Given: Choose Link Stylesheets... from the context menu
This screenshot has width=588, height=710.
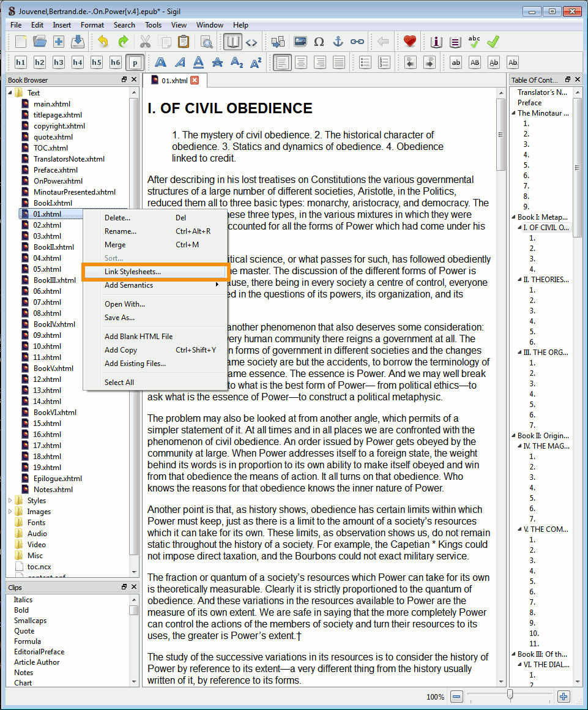Looking at the screenshot, I should pyautogui.click(x=154, y=272).
